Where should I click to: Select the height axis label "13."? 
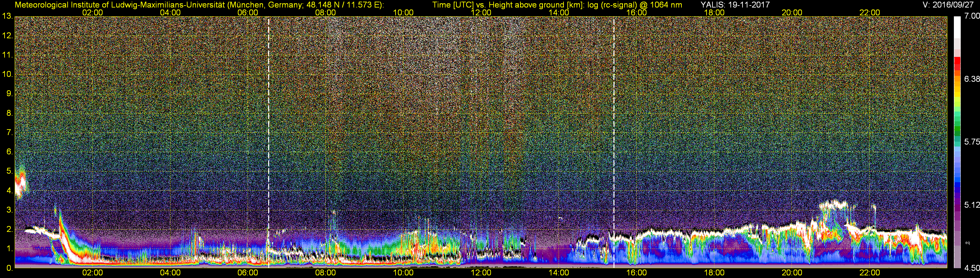pos(8,16)
